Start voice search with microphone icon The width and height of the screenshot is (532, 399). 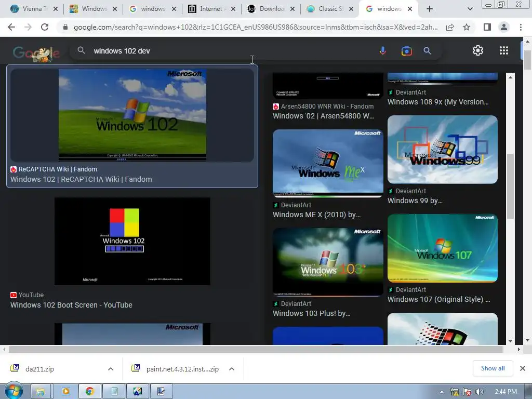coord(383,51)
